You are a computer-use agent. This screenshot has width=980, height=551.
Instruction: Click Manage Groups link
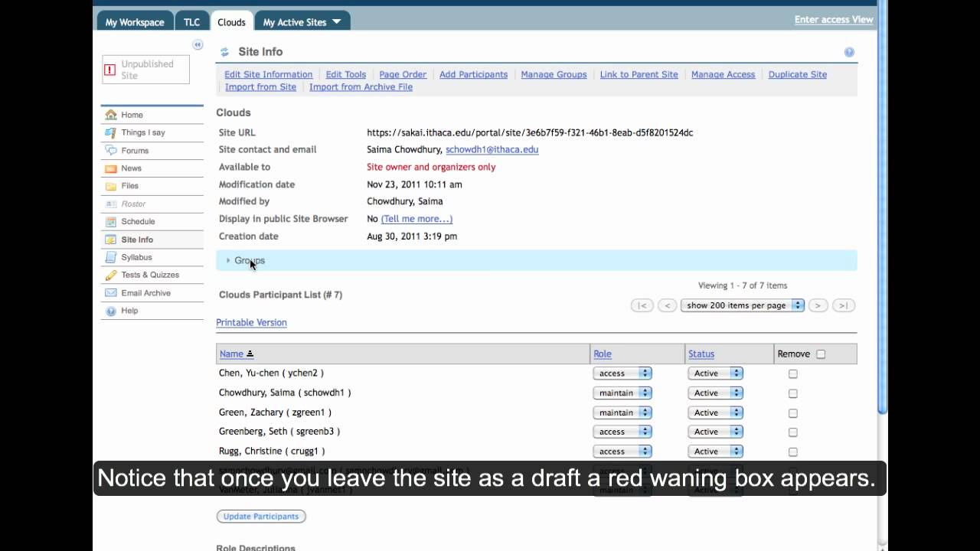(554, 74)
